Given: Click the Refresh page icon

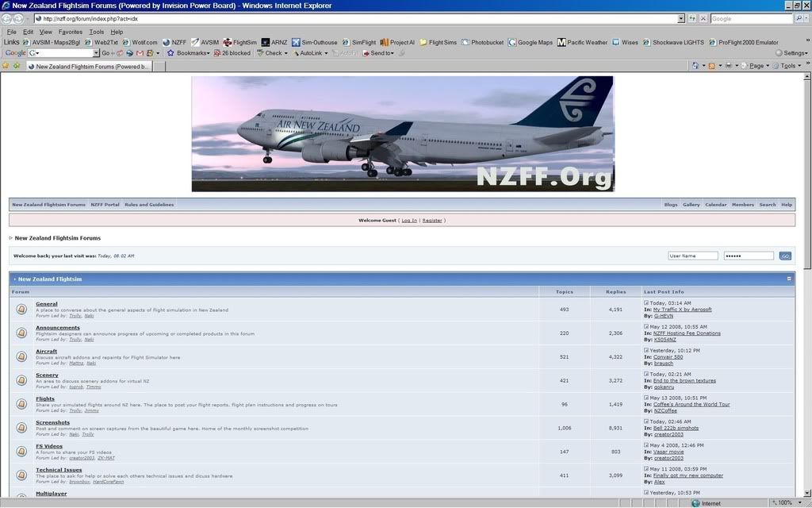Looking at the screenshot, I should point(691,18).
